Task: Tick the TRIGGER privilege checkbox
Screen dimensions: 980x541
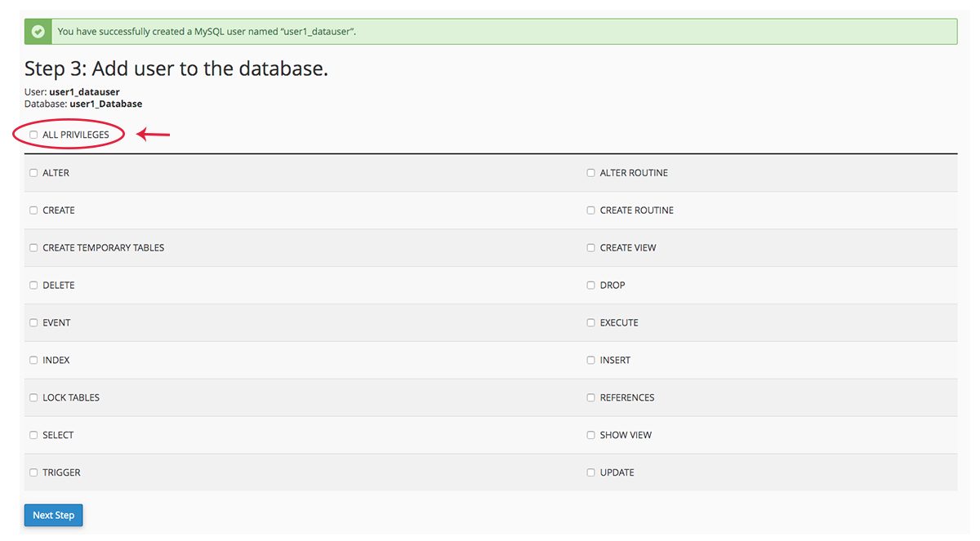Action: click(33, 473)
